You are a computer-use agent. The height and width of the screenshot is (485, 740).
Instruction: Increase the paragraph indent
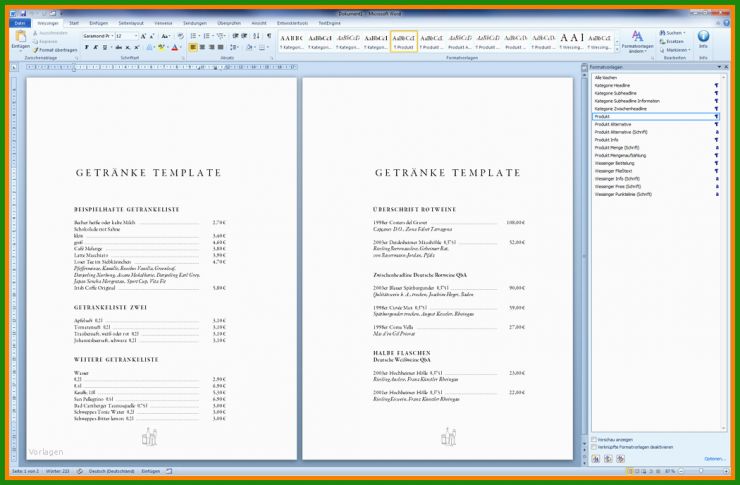[x=244, y=36]
